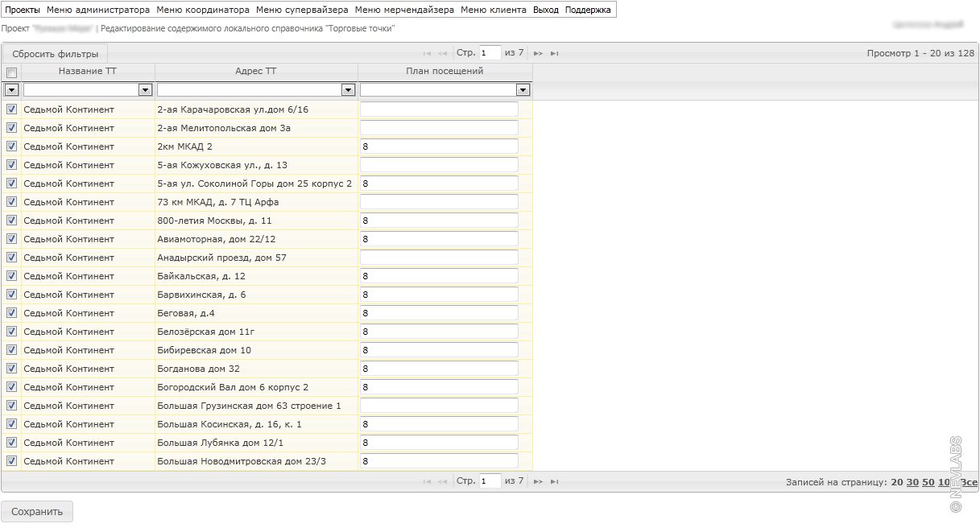This screenshot has height=532, width=980.
Task: Uncheck the row for 2км МКАД 2
Action: click(x=11, y=146)
